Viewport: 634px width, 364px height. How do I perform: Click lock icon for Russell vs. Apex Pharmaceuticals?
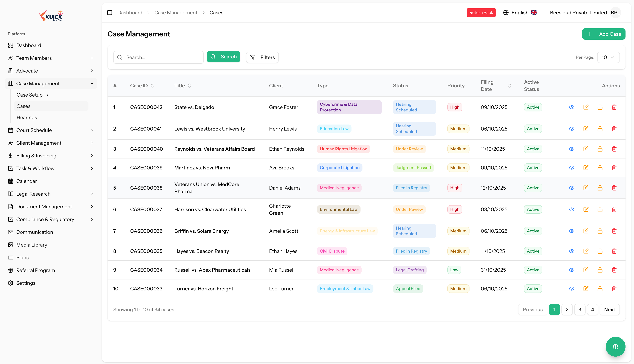[600, 270]
